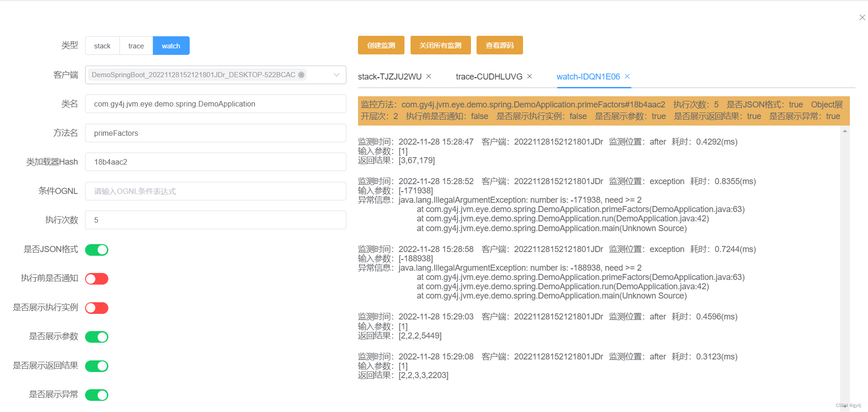The height and width of the screenshot is (412, 868).
Task: Click the 关闭所有监测 button
Action: [x=441, y=45]
